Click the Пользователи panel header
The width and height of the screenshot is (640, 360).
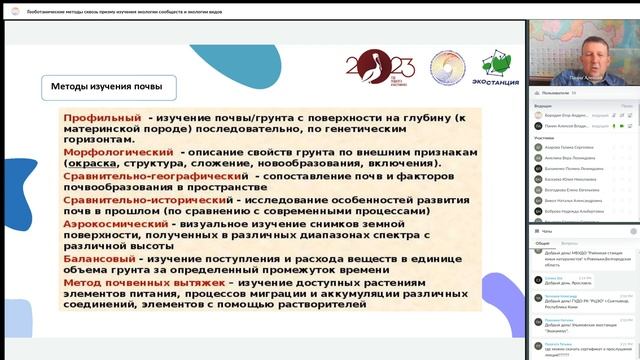(x=584, y=93)
